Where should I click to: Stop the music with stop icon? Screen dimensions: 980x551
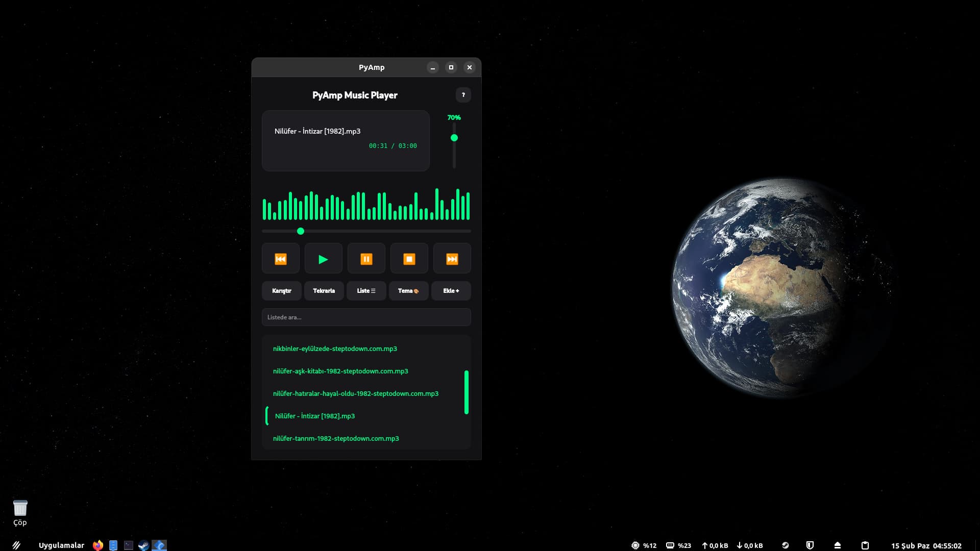tap(409, 259)
